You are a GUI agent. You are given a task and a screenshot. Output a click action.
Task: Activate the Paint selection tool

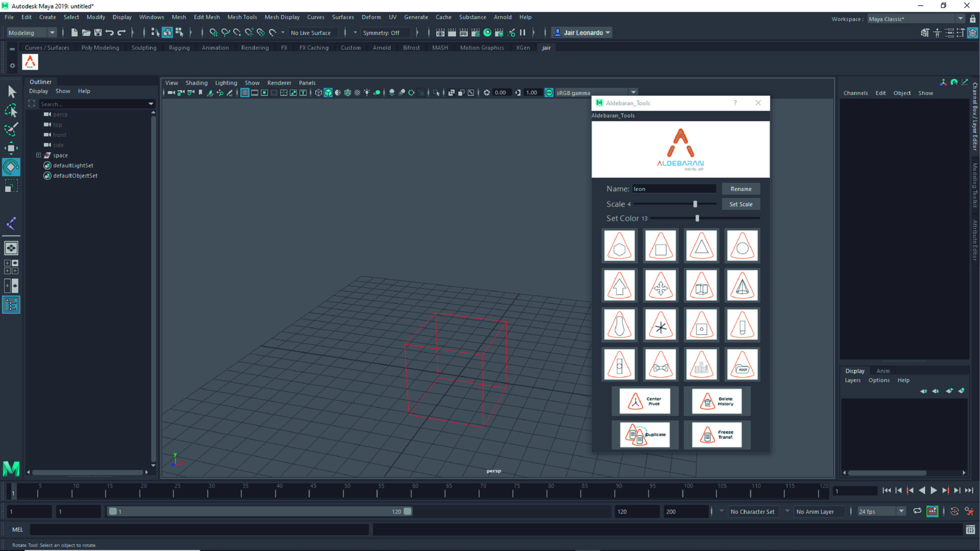pyautogui.click(x=11, y=129)
